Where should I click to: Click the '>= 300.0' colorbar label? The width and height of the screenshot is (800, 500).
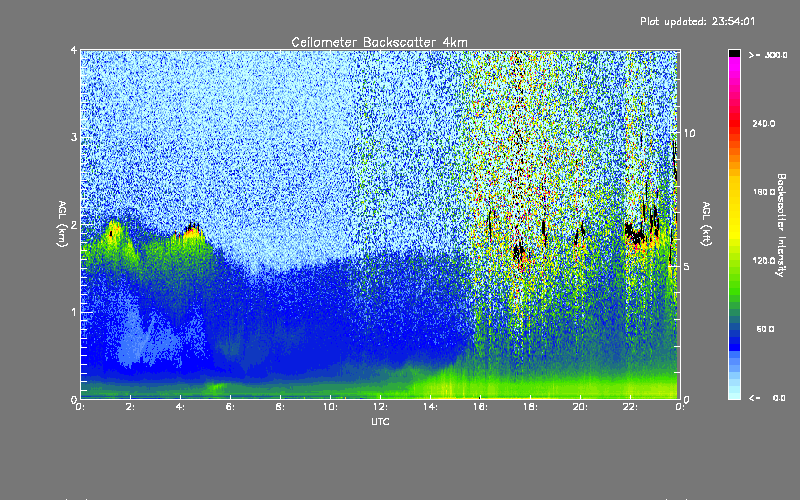tap(768, 55)
